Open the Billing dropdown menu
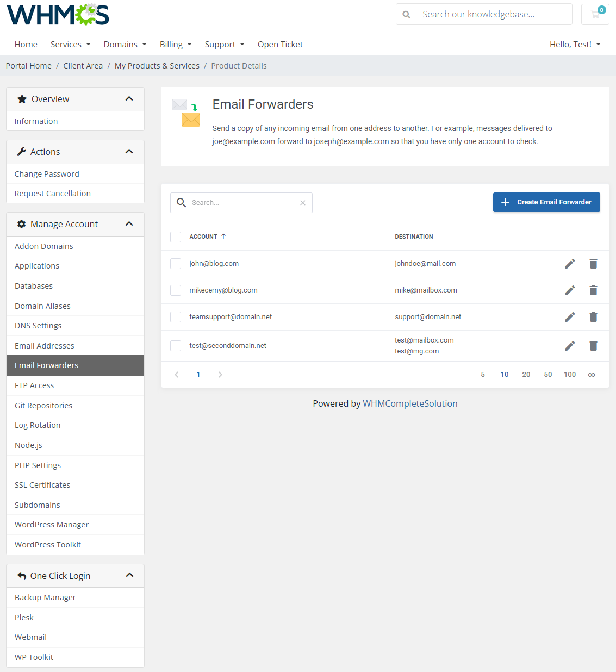The image size is (616, 672). (175, 45)
